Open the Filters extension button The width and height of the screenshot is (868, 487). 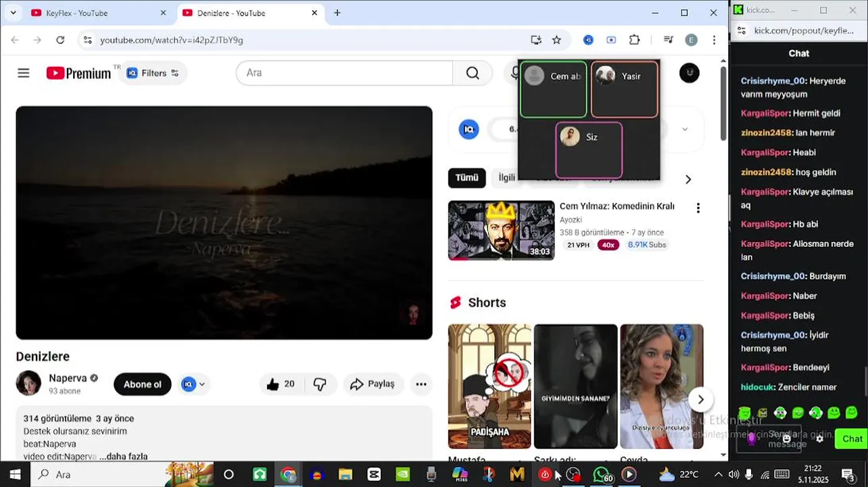coord(153,73)
